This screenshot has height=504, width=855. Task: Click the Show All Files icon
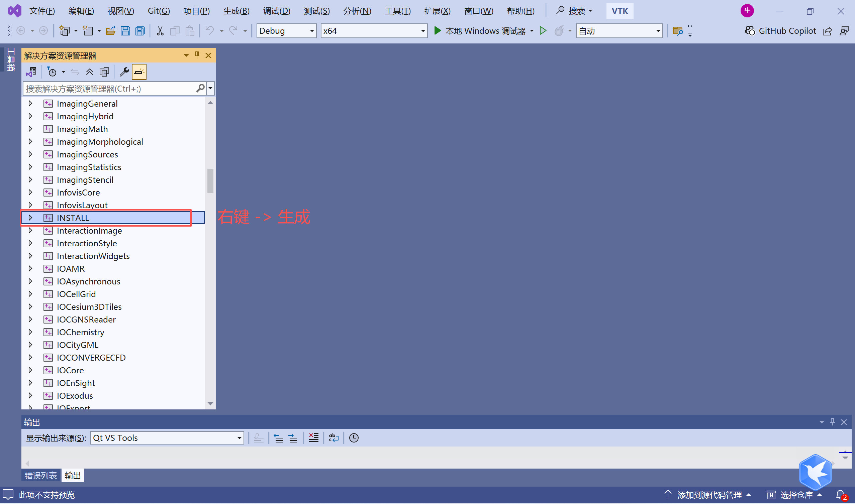pyautogui.click(x=104, y=72)
